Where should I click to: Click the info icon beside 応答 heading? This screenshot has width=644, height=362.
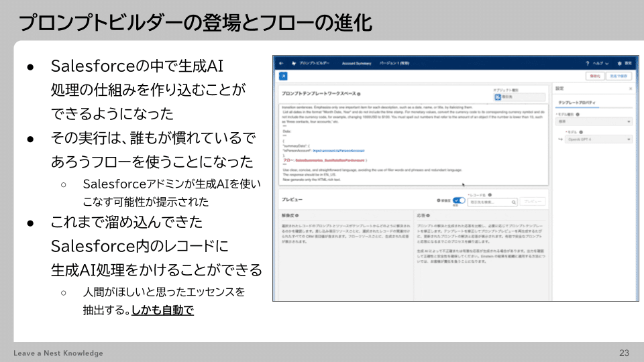tap(428, 215)
